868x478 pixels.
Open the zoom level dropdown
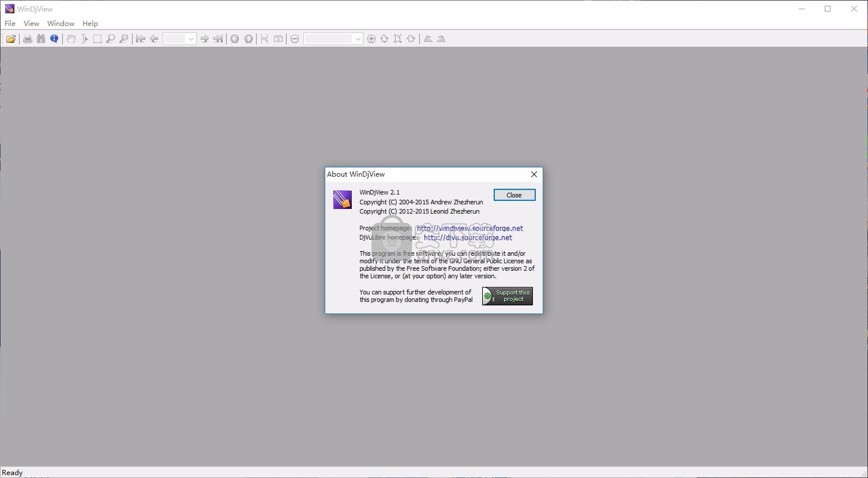(358, 39)
